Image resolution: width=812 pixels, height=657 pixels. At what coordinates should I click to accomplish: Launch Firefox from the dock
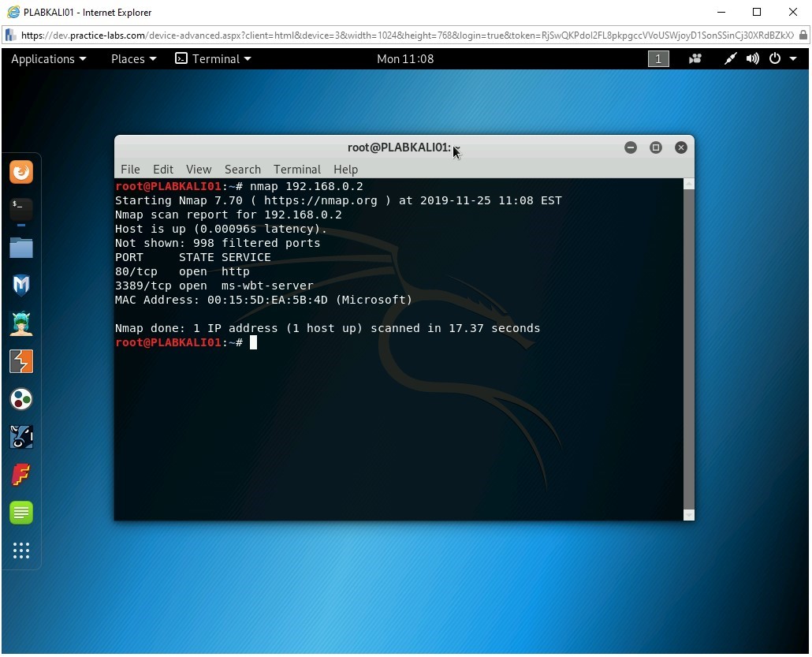[21, 172]
